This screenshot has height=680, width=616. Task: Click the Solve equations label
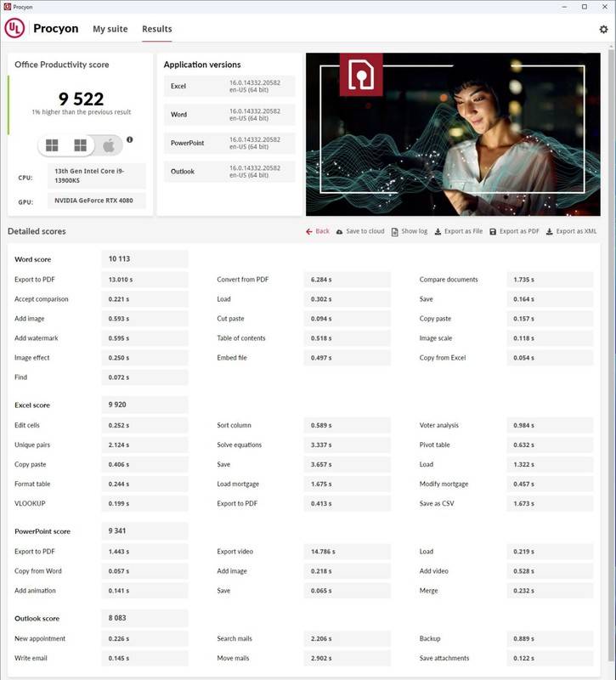pos(240,445)
